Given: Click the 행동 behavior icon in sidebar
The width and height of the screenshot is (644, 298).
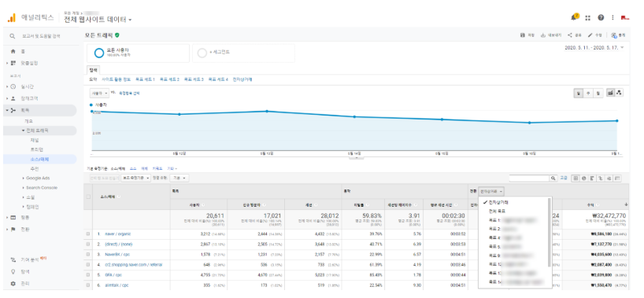Looking at the screenshot, I should coord(13,217).
